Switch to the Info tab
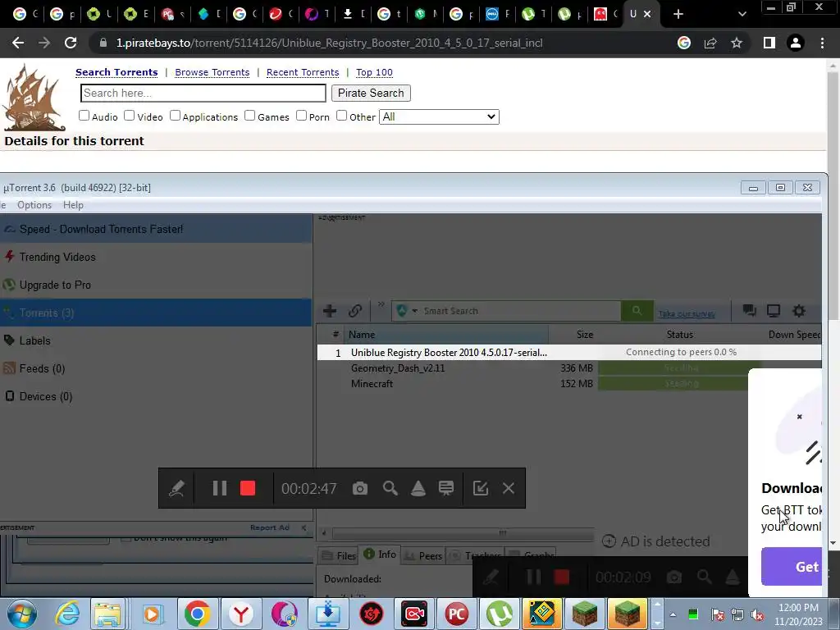The image size is (840, 630). point(380,555)
